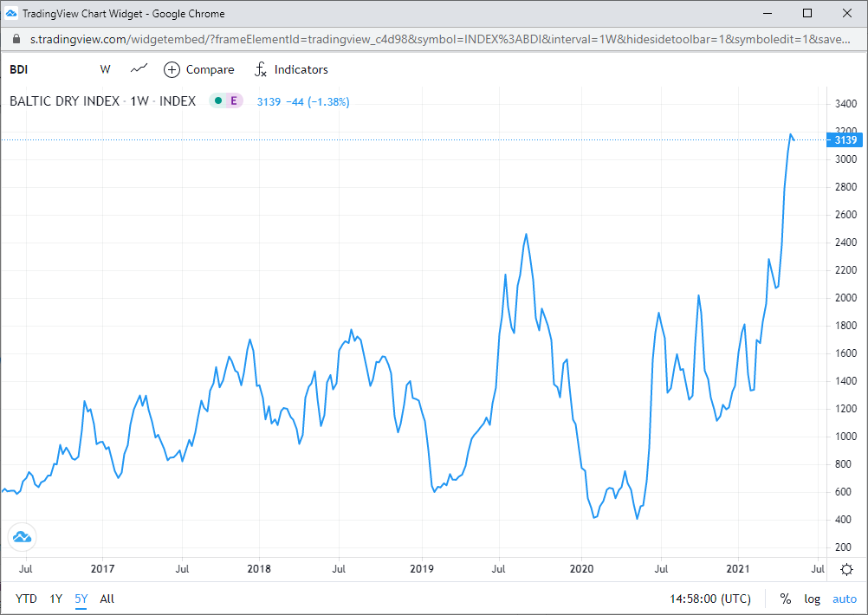Open the timezone menu showing UTC time

pos(709,599)
